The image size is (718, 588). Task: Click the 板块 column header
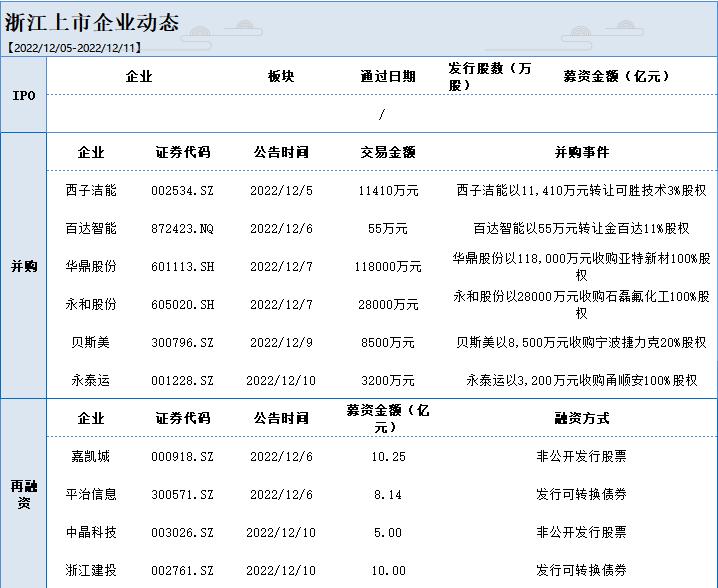click(281, 76)
